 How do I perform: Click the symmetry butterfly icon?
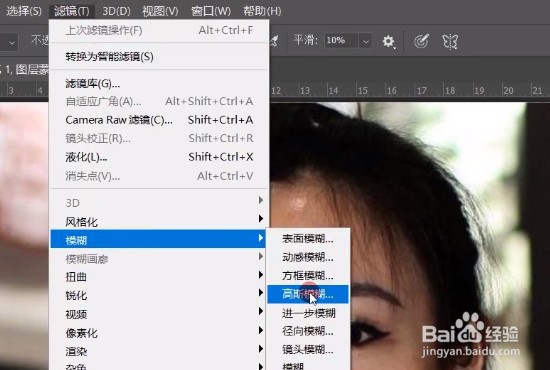tap(450, 41)
